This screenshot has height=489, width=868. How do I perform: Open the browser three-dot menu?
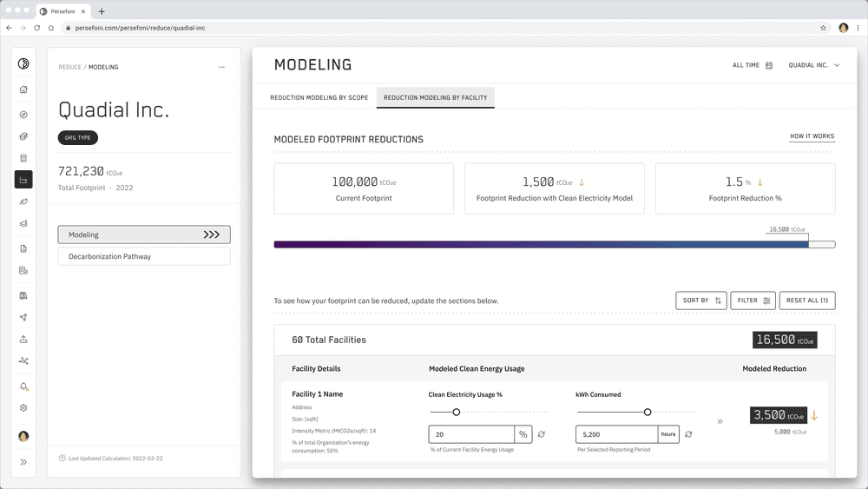(858, 28)
